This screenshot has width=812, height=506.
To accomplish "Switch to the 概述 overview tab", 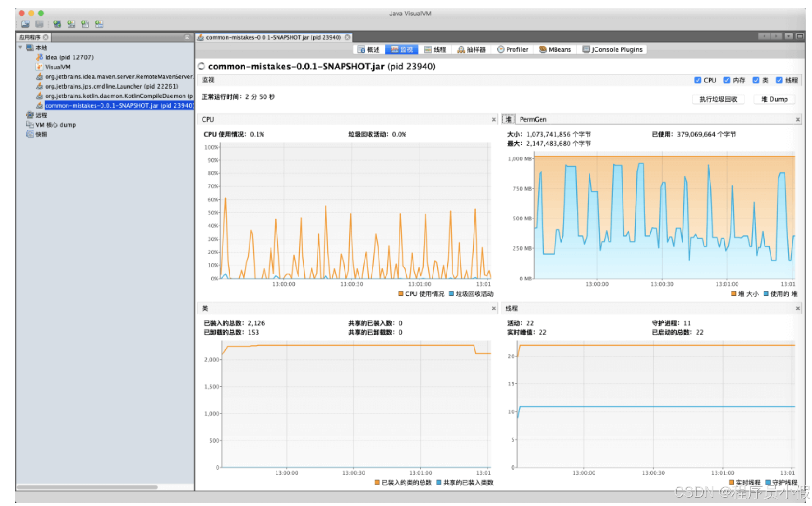I will [x=369, y=49].
